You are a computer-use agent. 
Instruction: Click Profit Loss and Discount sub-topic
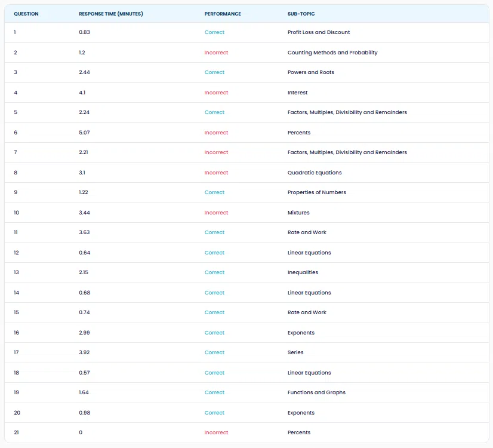(319, 32)
